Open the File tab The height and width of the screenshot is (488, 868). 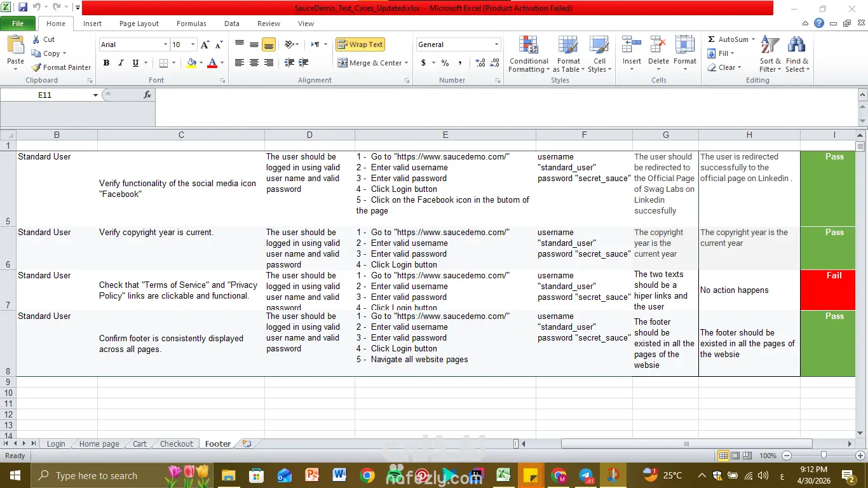(18, 24)
